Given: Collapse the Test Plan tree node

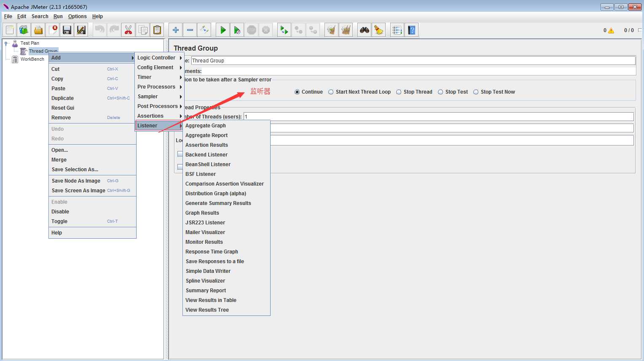Looking at the screenshot, I should pyautogui.click(x=6, y=43).
